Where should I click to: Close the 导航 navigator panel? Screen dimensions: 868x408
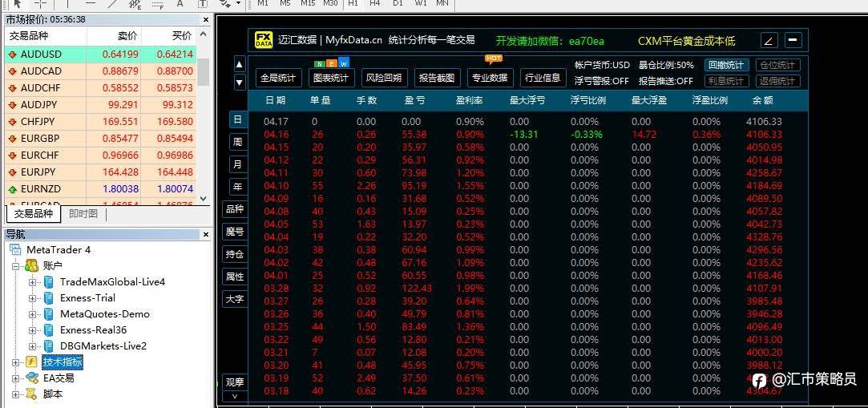(x=206, y=235)
